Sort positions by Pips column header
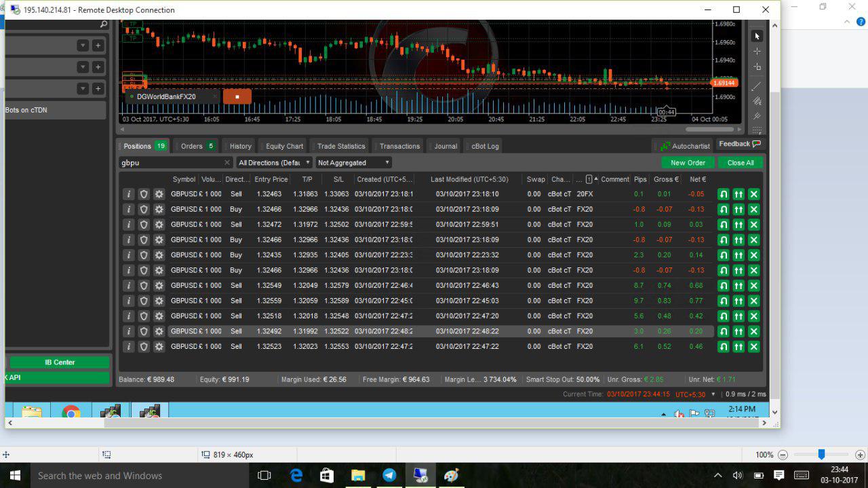 point(640,179)
